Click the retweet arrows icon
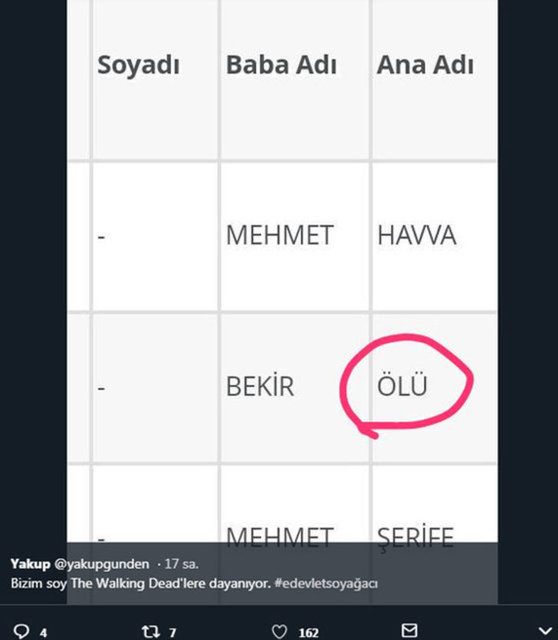Viewport: 558px width, 640px height. coord(151,631)
